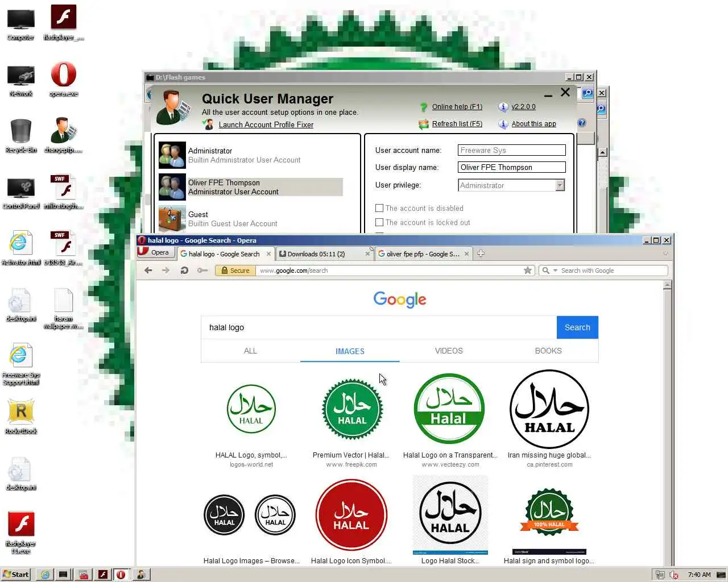The height and width of the screenshot is (582, 728).
Task: Open the Logo Halal Stock thumbnail
Action: click(450, 515)
